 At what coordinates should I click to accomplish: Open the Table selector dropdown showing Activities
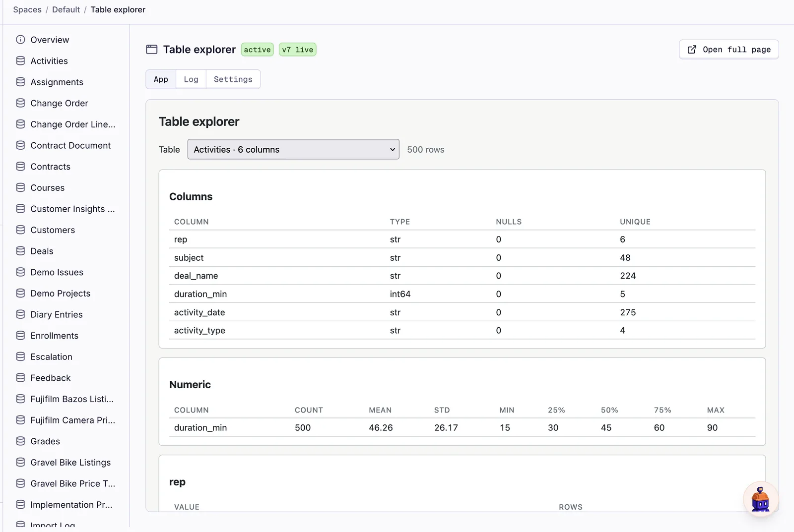pos(293,149)
